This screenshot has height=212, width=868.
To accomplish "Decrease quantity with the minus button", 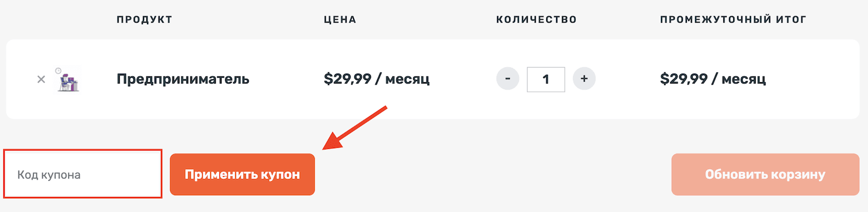I will pos(507,79).
